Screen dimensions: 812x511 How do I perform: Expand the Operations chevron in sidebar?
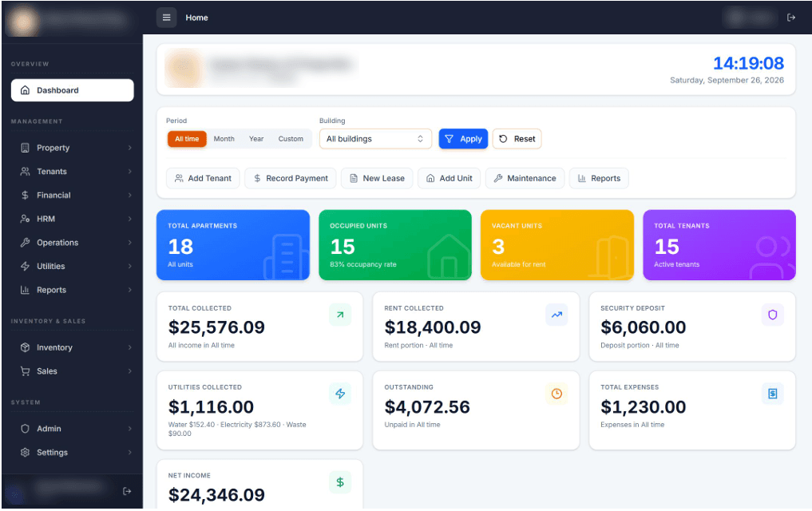[129, 243]
